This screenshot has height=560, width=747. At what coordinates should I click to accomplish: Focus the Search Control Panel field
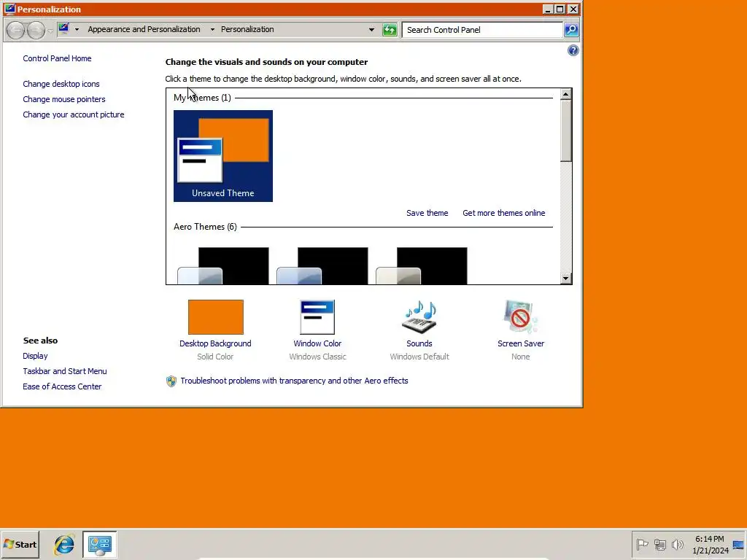coord(482,29)
